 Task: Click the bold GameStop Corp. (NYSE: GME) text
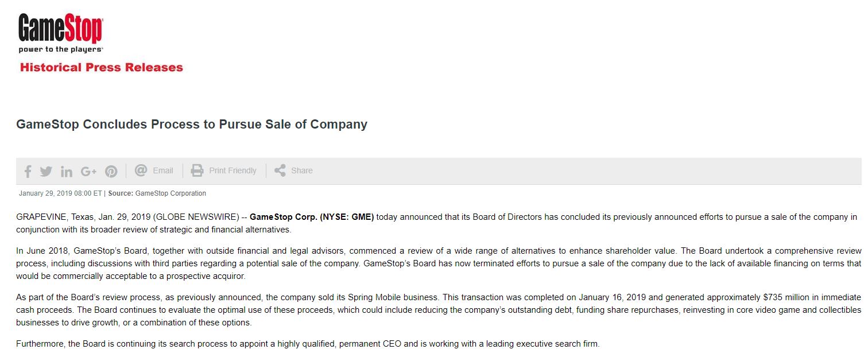tap(312, 217)
